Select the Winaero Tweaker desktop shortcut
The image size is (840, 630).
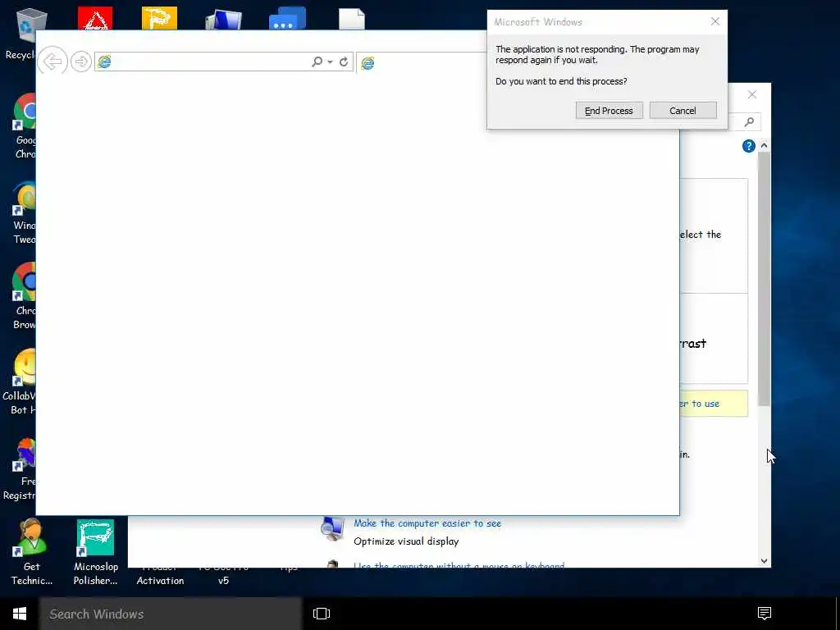coord(24,212)
